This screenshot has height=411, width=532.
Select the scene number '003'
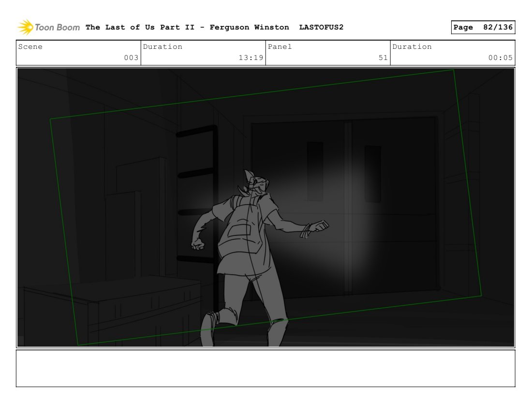[x=131, y=58]
